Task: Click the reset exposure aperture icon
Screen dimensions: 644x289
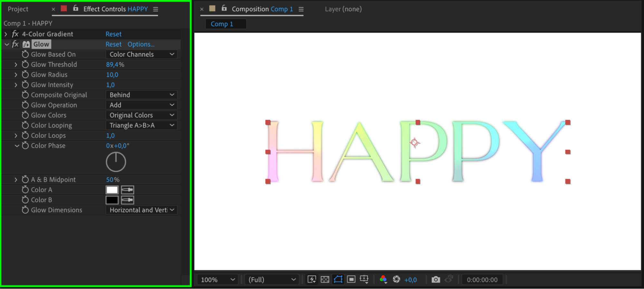Action: click(396, 279)
